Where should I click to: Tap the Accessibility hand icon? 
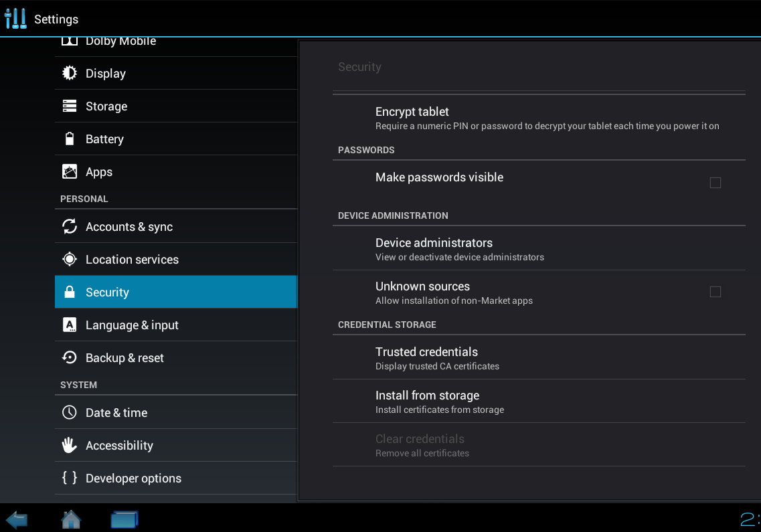(x=70, y=445)
